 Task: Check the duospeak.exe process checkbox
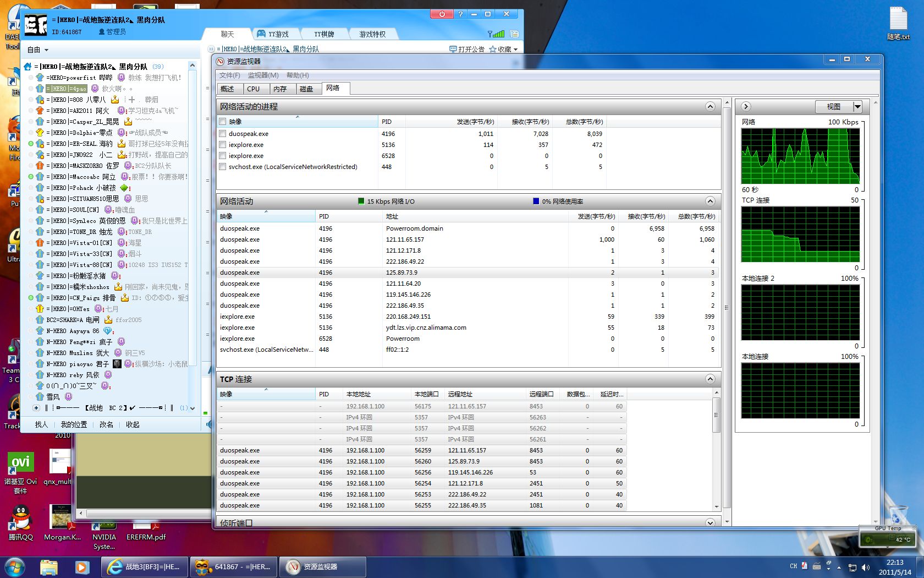(x=223, y=134)
